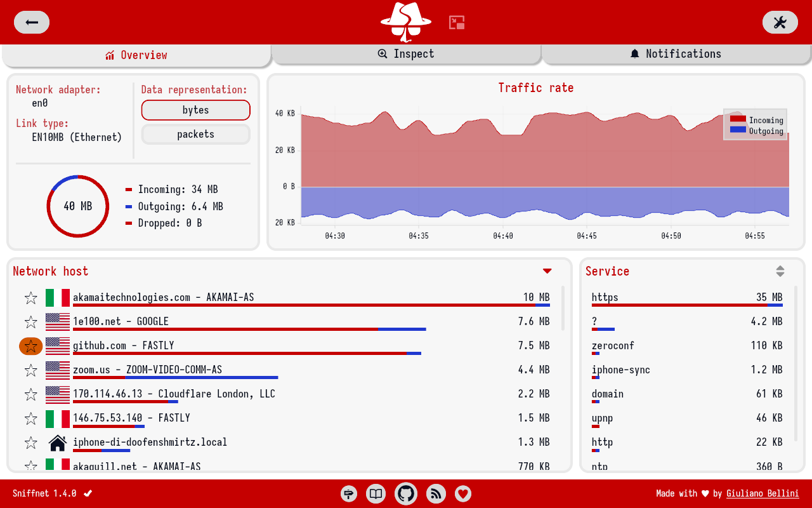Go back with the arrow button
812x508 pixels.
(32, 22)
